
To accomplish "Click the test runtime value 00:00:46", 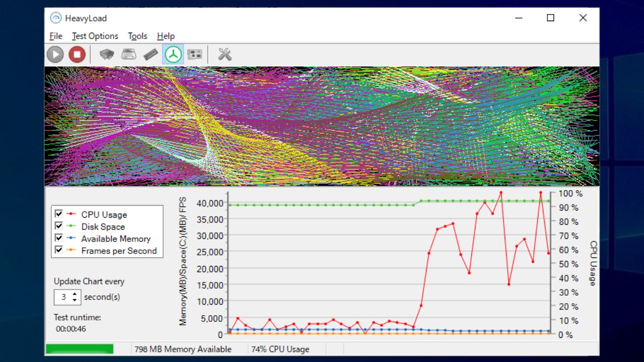I will click(x=71, y=329).
